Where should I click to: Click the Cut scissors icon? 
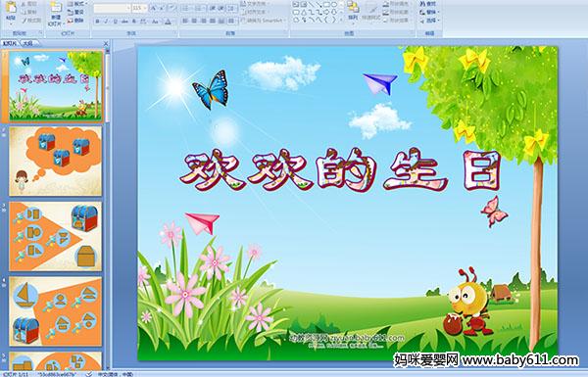(24, 4)
